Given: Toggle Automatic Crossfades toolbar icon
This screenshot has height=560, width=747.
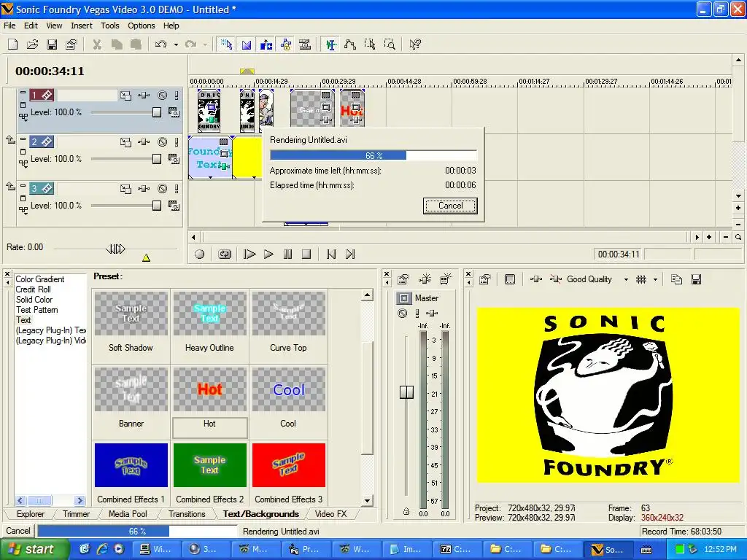Looking at the screenshot, I should [247, 44].
